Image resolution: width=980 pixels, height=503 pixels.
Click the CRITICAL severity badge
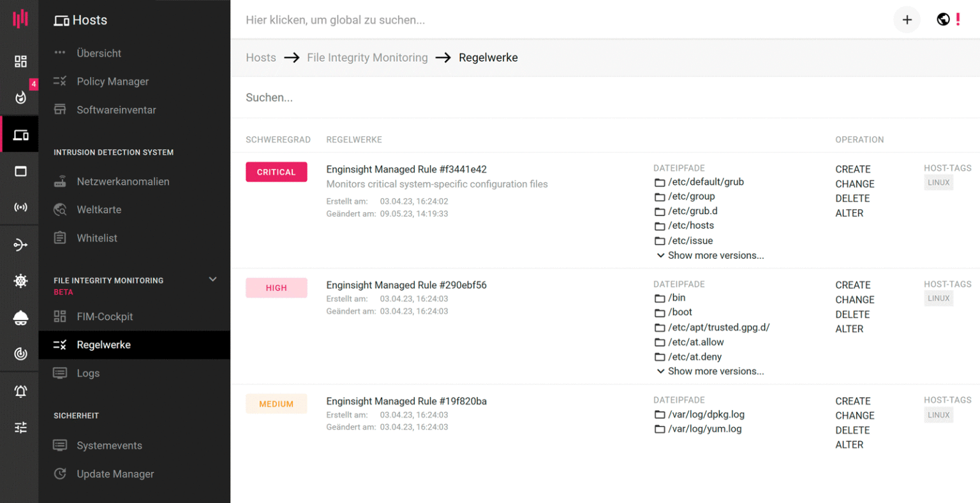tap(276, 172)
